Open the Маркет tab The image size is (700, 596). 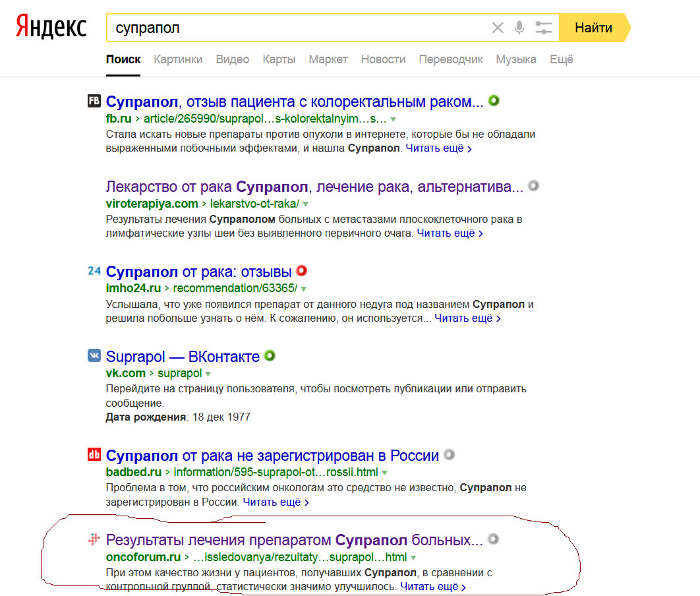328,59
